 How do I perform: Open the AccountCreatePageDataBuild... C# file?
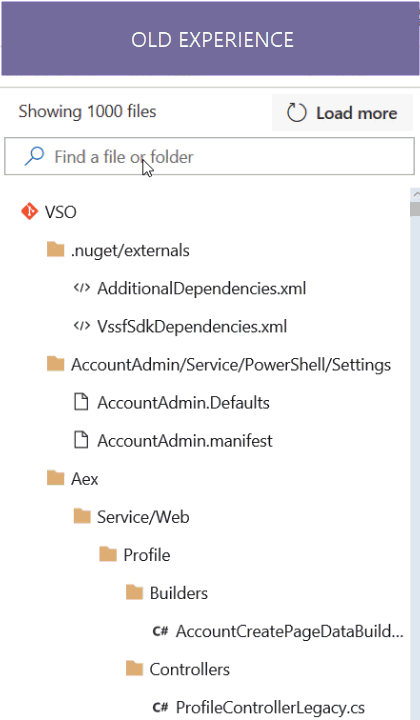(x=290, y=632)
